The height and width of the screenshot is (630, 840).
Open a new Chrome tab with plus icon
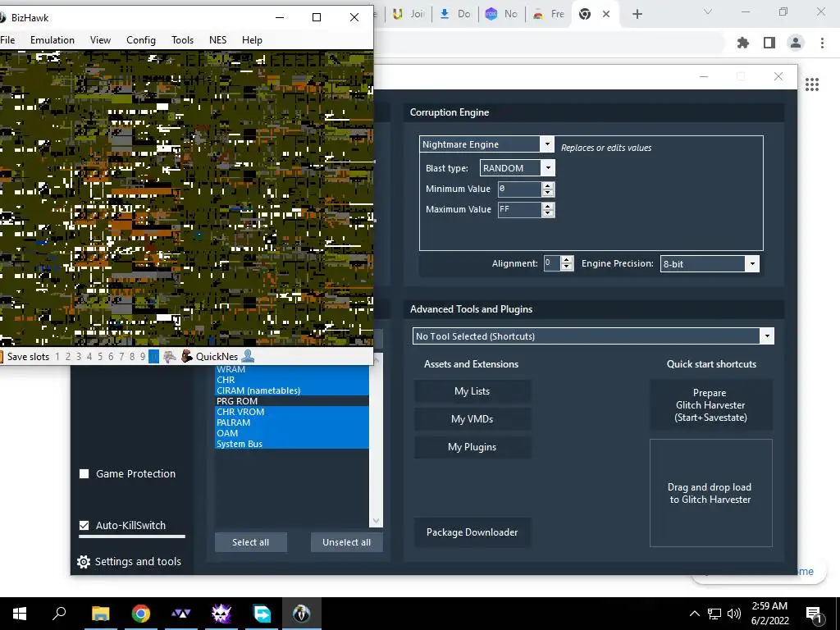tap(637, 14)
